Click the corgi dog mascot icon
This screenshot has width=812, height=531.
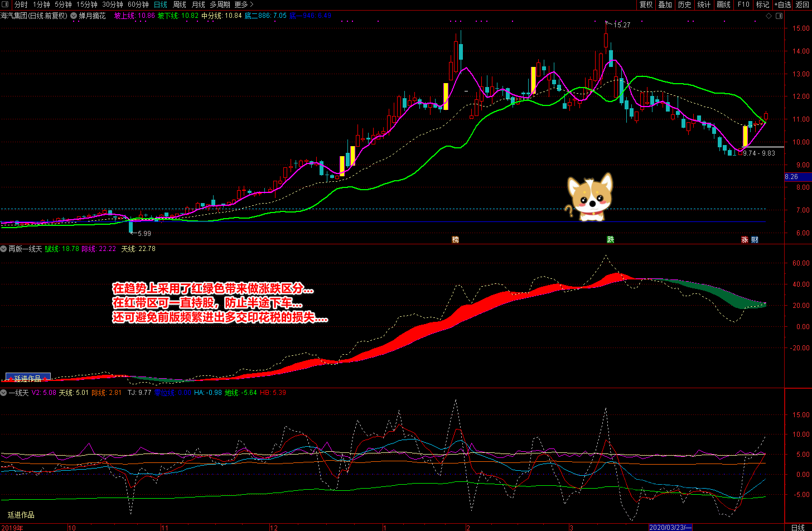(x=589, y=198)
